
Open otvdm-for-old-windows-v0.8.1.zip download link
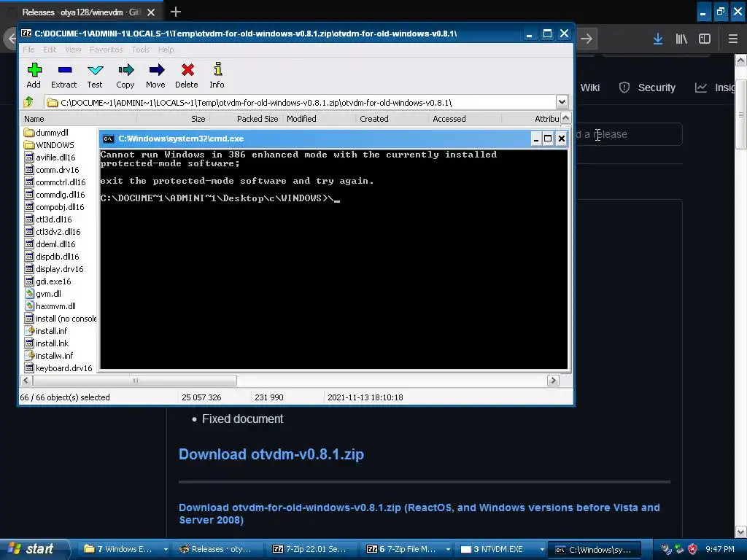(419, 513)
